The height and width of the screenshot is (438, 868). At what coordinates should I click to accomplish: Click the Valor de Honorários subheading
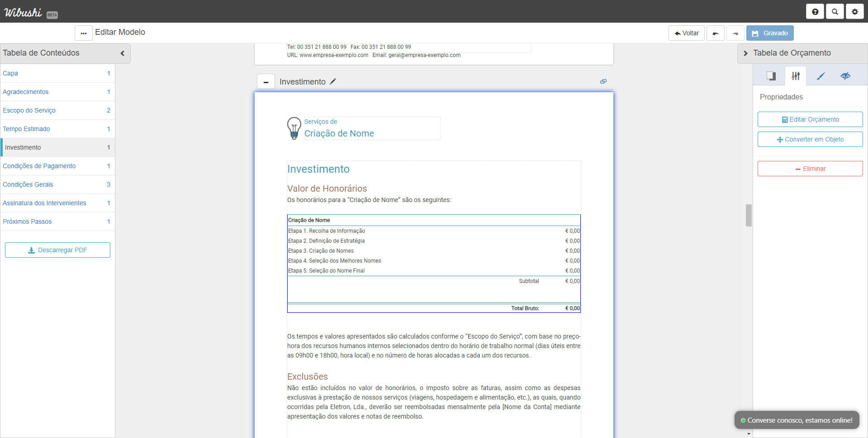click(x=327, y=188)
